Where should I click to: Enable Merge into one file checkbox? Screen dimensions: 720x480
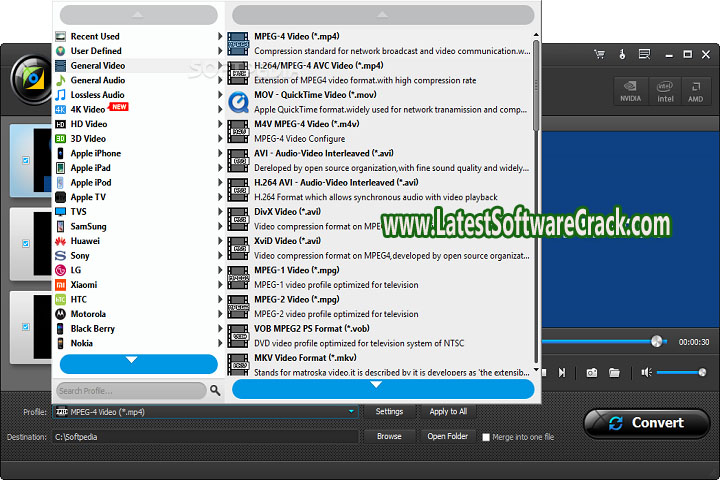486,437
